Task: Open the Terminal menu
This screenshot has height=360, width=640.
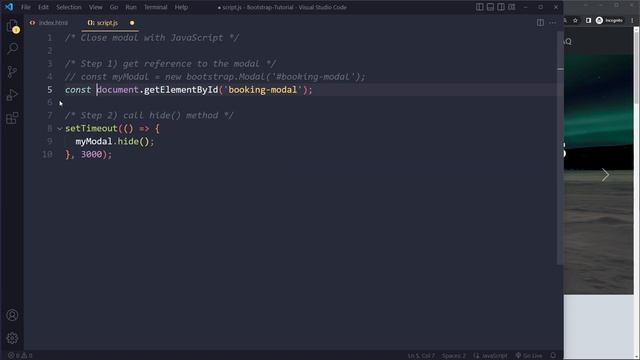Action: tap(156, 7)
